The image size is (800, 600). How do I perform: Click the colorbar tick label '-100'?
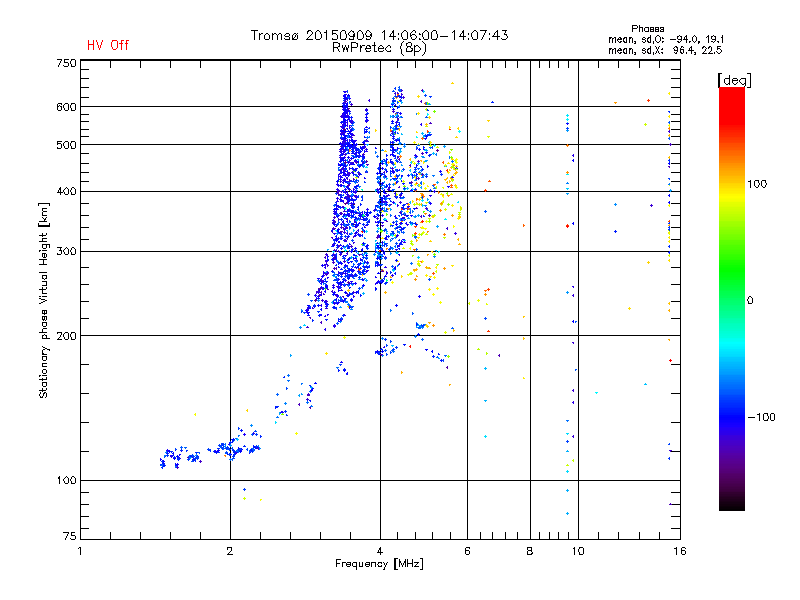pos(761,417)
